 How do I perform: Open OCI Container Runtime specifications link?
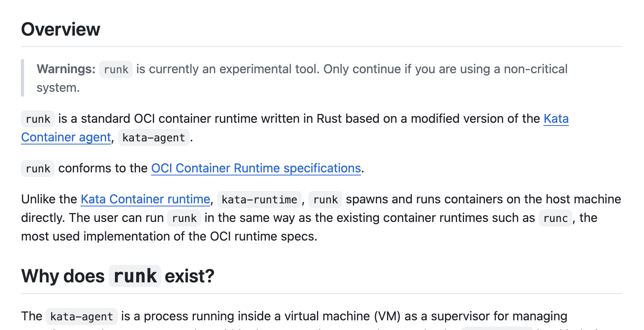[256, 168]
